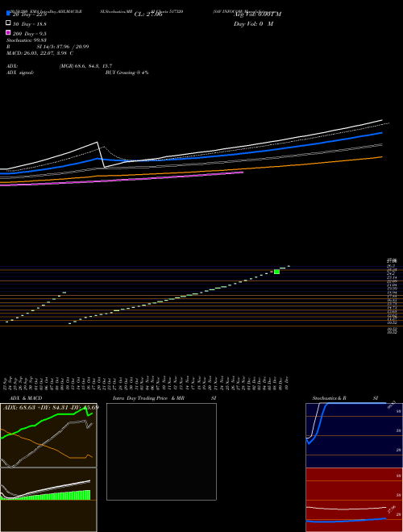Click the 'Stochastics & R' panel title
This screenshot has height=532, width=403.
click(x=329, y=398)
